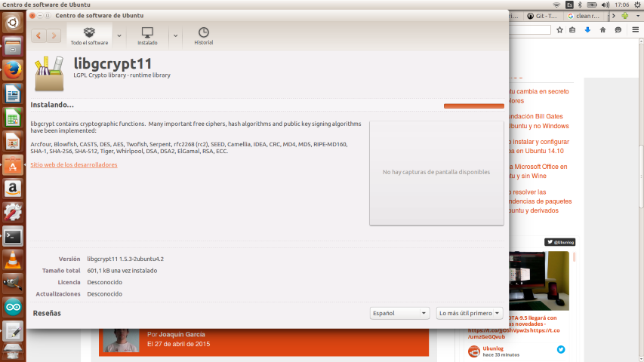The image size is (644, 362).
Task: Open a new Firefox tab with the green plus
Action: 625,16
